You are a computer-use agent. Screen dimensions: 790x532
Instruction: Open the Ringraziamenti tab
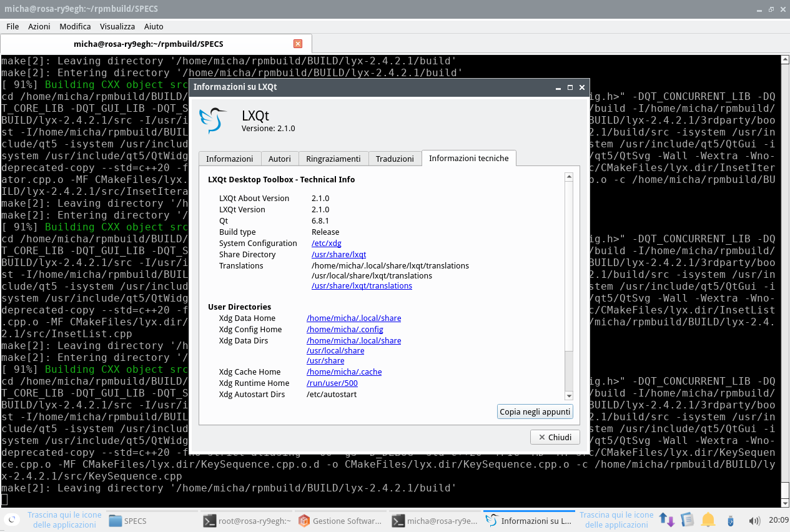[333, 159]
